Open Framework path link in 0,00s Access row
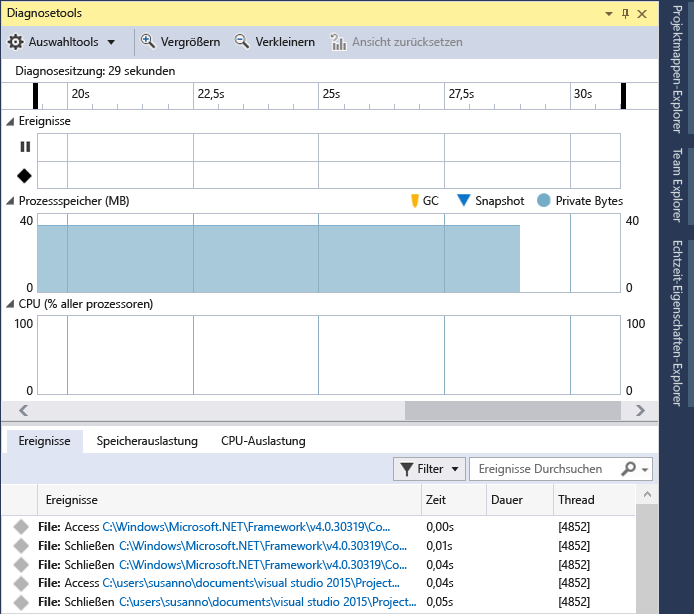 click(246, 527)
